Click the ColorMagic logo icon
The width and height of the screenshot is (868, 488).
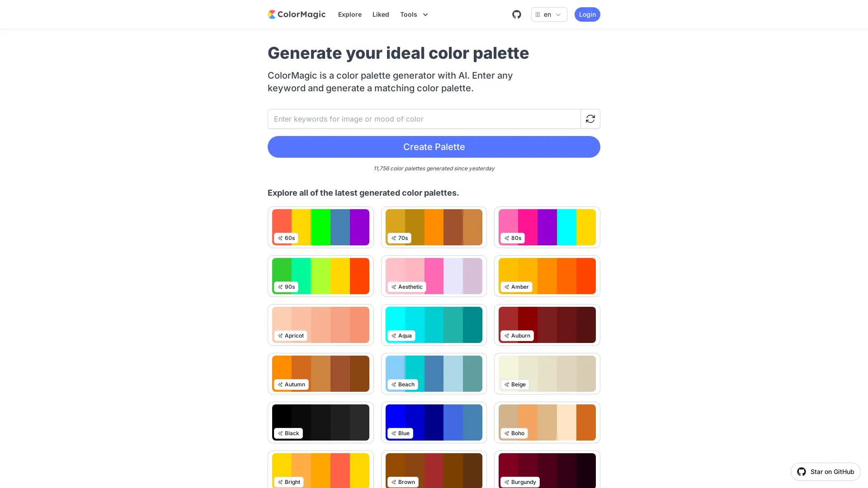point(272,14)
